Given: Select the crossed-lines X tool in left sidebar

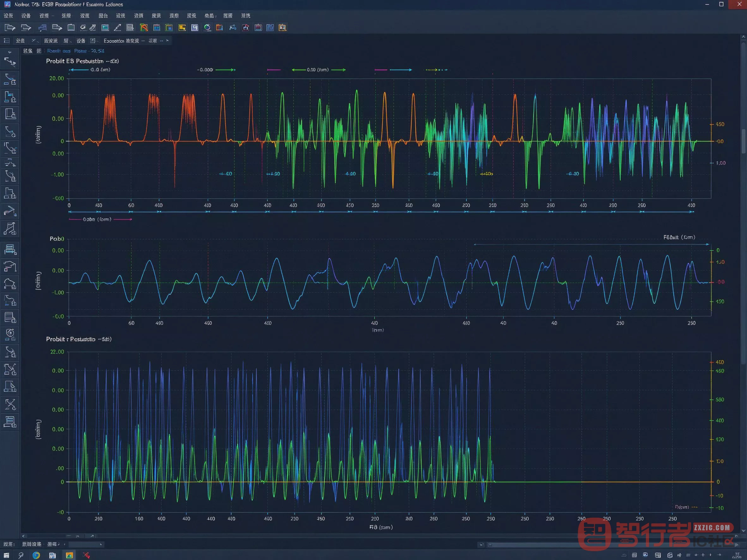Looking at the screenshot, I should click(x=10, y=404).
